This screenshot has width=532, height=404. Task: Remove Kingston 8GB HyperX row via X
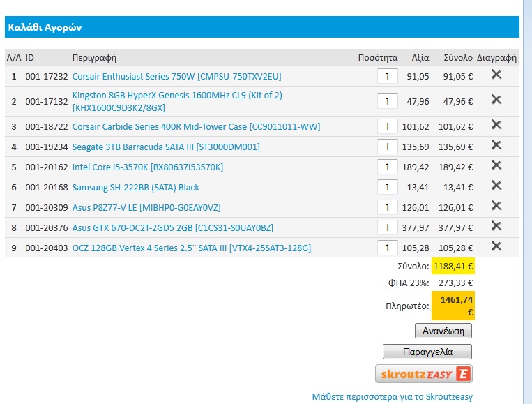(x=496, y=100)
